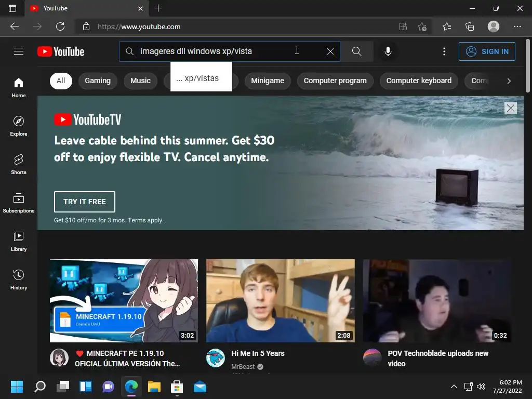Open Library in the sidebar
The image size is (532, 399).
[x=19, y=241]
